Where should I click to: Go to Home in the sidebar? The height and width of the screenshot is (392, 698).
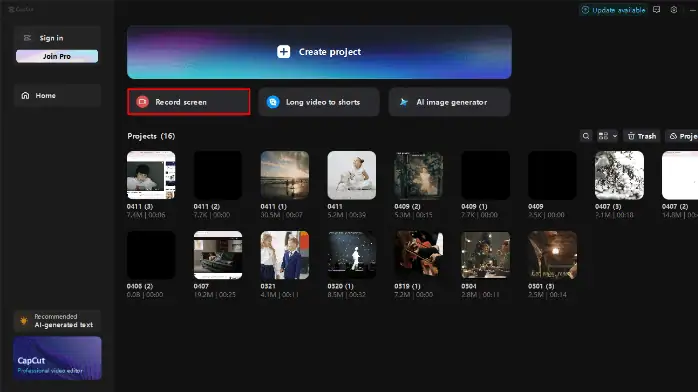click(x=57, y=95)
